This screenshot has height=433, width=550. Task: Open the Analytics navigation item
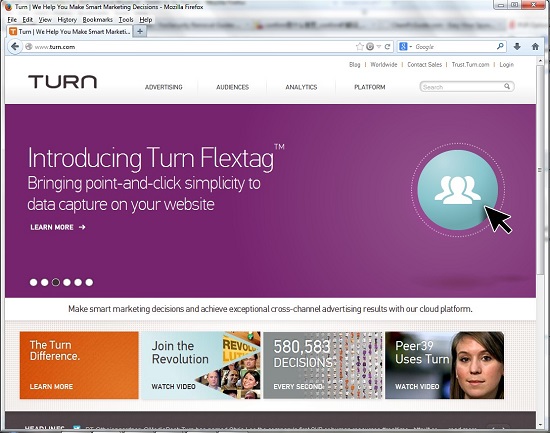click(x=301, y=87)
